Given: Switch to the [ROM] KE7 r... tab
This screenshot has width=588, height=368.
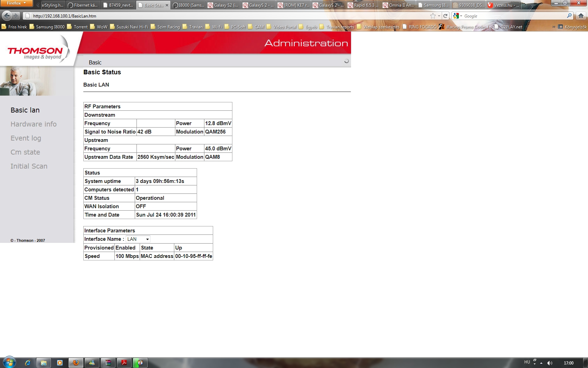Looking at the screenshot, I should pyautogui.click(x=293, y=5).
